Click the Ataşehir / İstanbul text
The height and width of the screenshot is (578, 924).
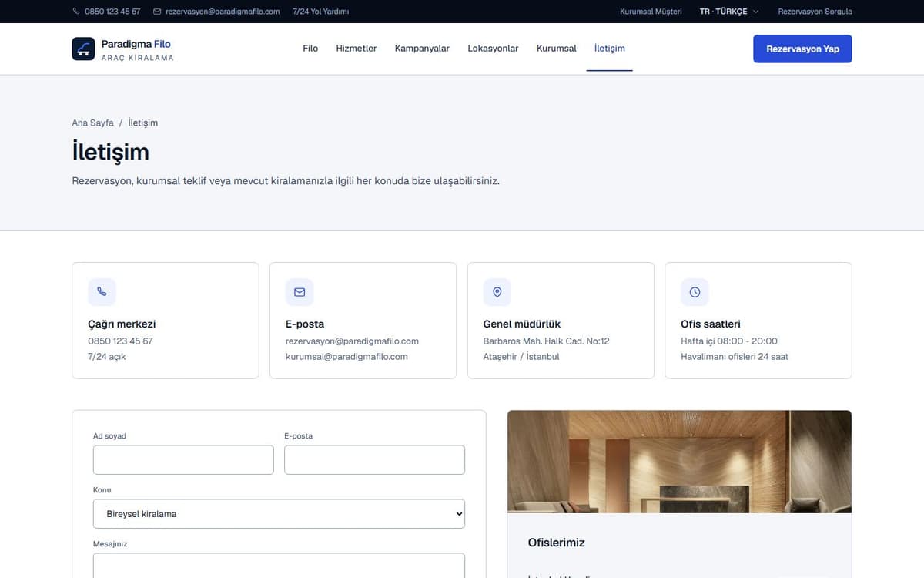coord(521,357)
